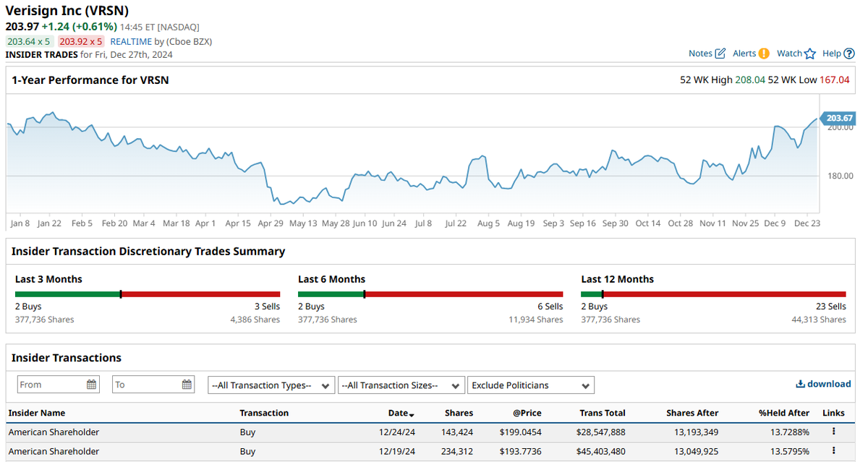The height and width of the screenshot is (462, 868).
Task: Expand Exclude Politicians dropdown
Action: click(531, 385)
